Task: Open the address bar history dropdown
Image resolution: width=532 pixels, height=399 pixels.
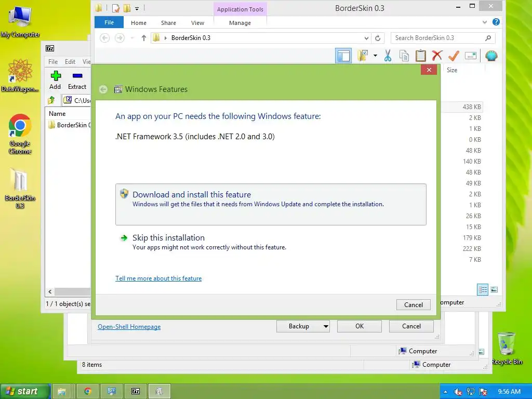Action: [366, 38]
